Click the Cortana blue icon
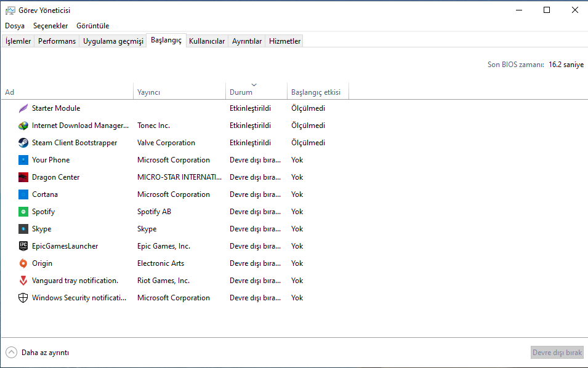This screenshot has width=588, height=368. pyautogui.click(x=23, y=194)
